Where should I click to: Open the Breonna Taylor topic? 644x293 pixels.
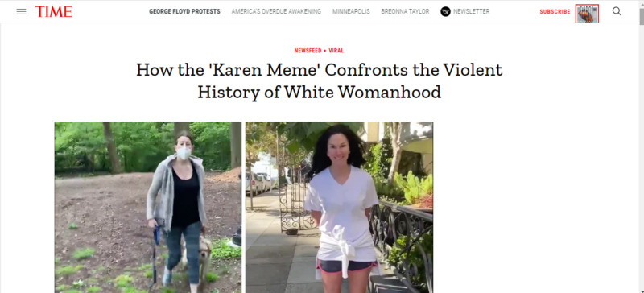click(x=405, y=11)
